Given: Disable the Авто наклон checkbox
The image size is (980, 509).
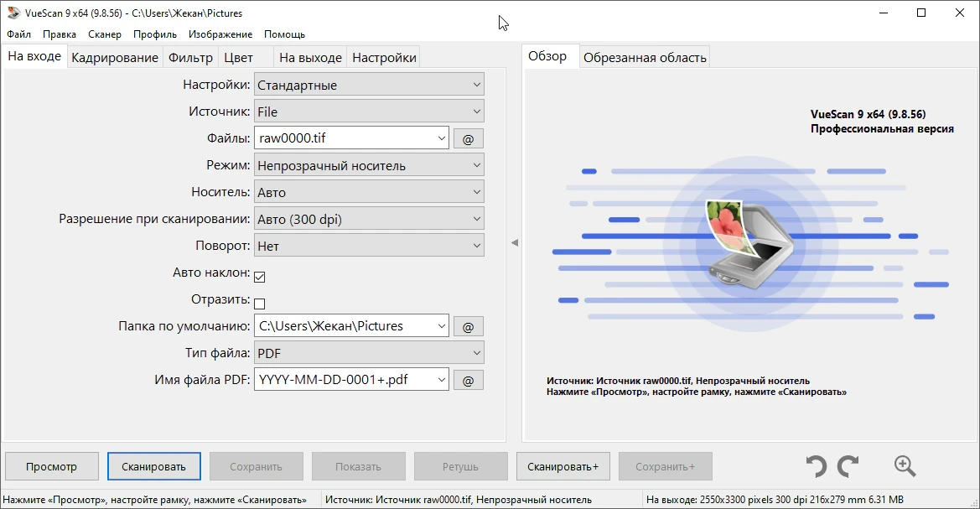Looking at the screenshot, I should tap(259, 277).
